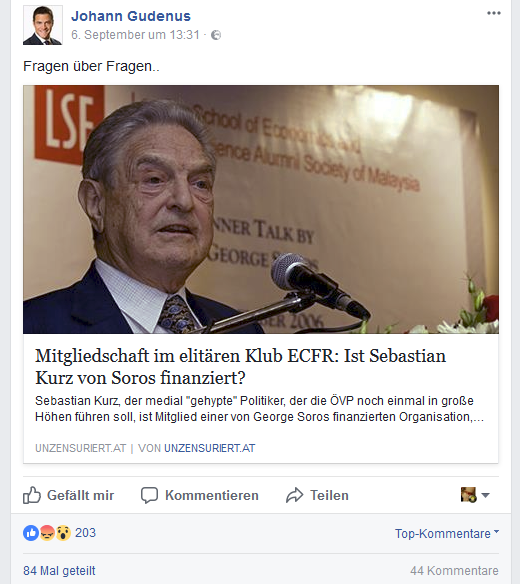
Task: Click the blue like reaction icon
Action: (31, 533)
